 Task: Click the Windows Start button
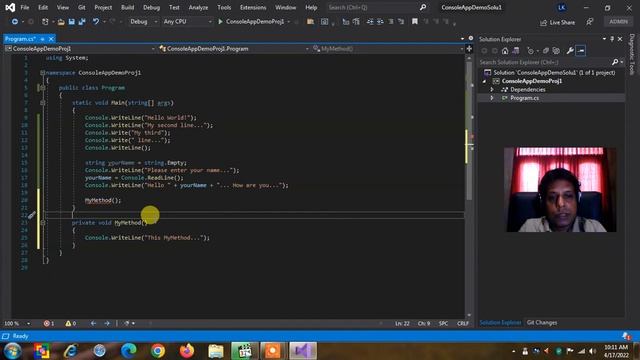[13, 351]
